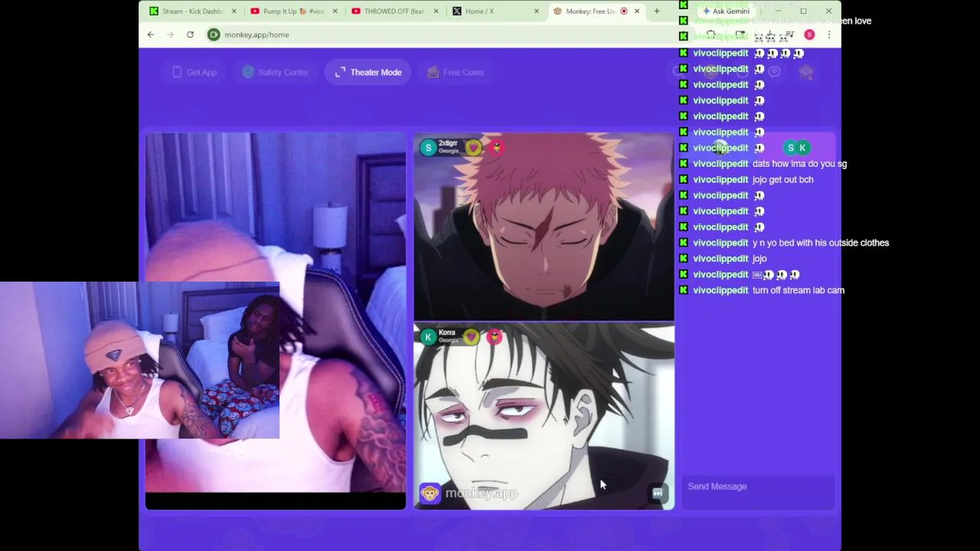Click the Theater Mode expand icon
Screen dimensions: 980x551
[340, 72]
